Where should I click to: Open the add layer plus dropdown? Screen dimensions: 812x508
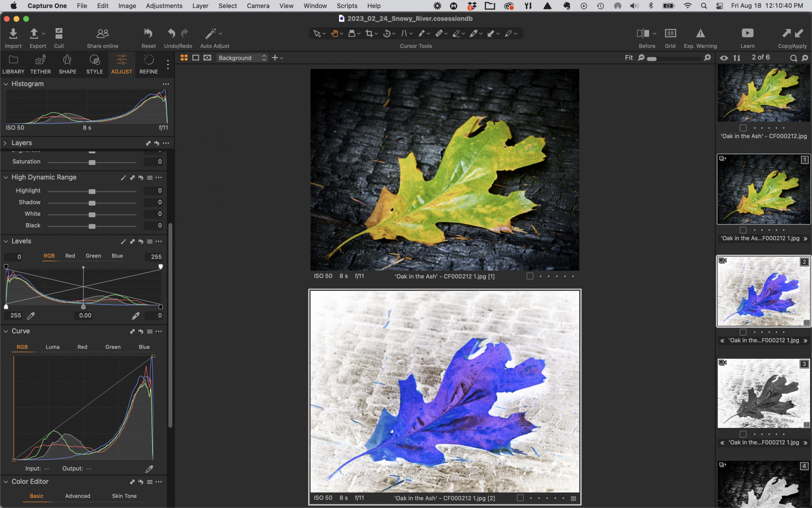click(277, 58)
